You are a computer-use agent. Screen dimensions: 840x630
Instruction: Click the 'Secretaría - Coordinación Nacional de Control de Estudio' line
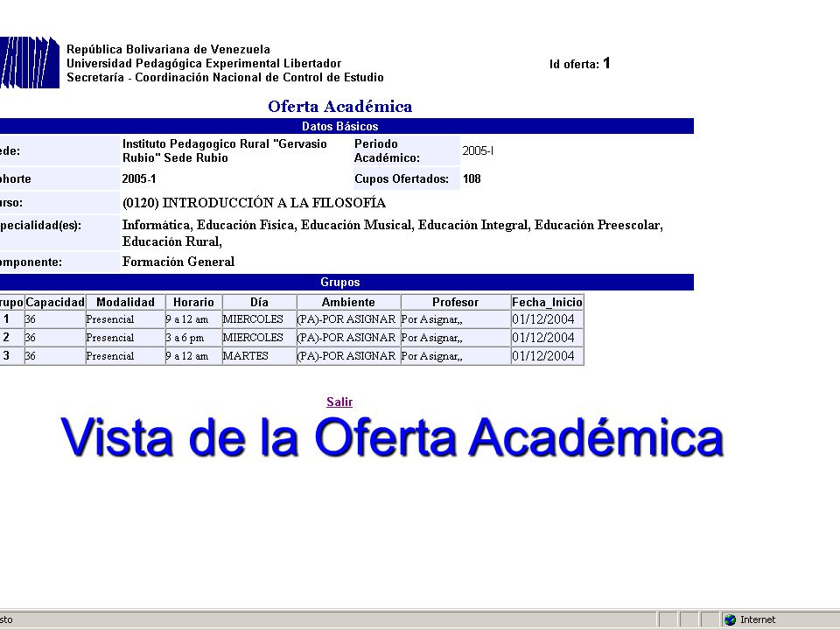(x=225, y=77)
